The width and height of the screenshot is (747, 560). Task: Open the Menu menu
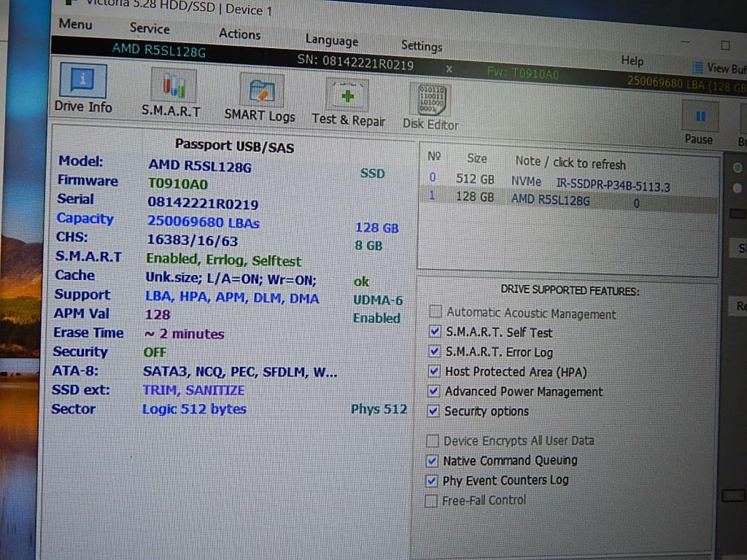(x=75, y=23)
